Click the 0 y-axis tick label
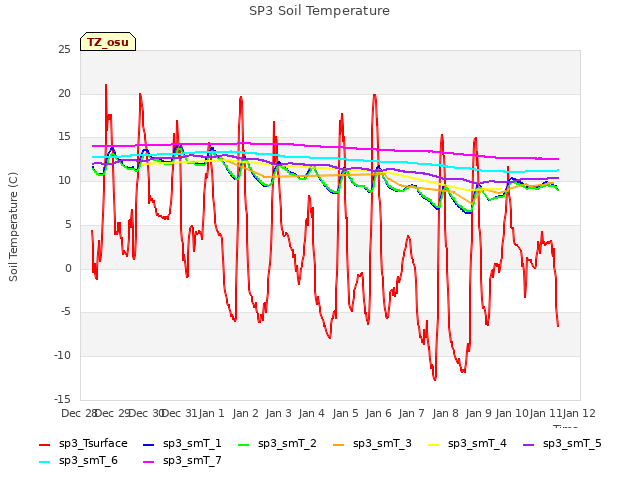 click(68, 269)
